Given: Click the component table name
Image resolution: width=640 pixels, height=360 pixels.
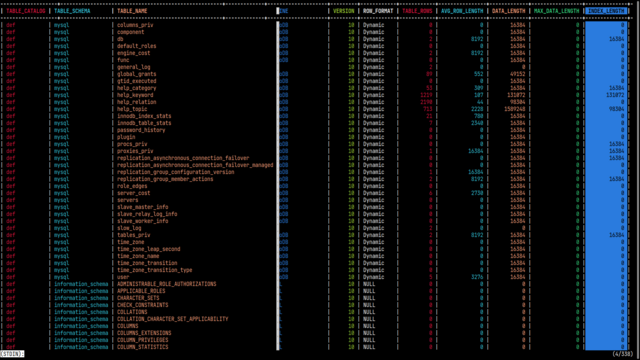Looking at the screenshot, I should point(131,32).
